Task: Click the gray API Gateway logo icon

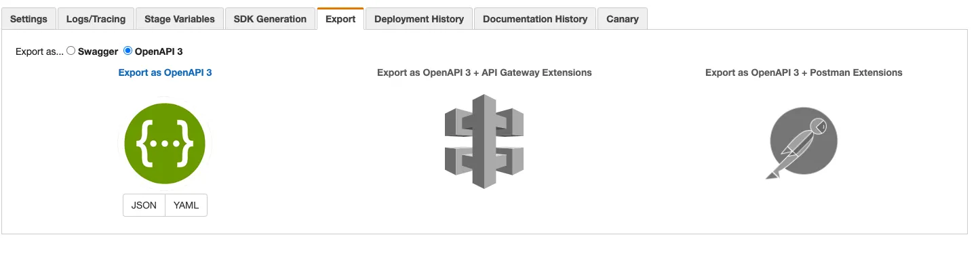Action: (x=484, y=142)
